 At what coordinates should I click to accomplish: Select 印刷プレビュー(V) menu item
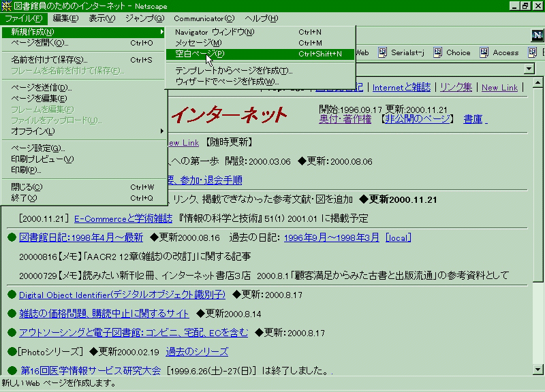[x=83, y=159]
